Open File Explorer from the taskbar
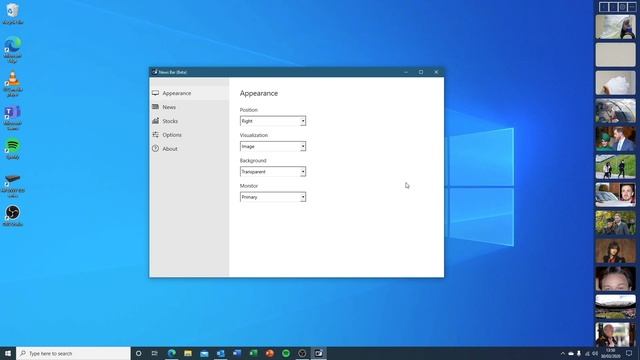This screenshot has height=360, width=640. [188, 353]
